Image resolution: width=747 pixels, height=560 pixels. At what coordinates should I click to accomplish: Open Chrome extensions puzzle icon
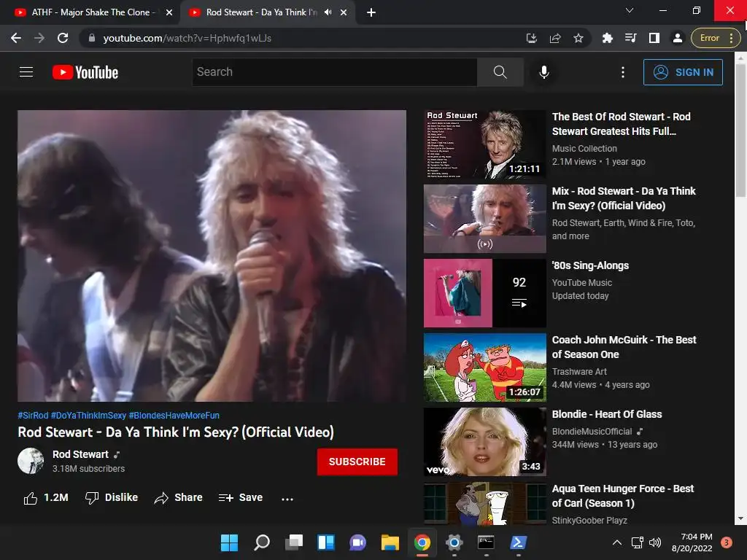coord(608,38)
